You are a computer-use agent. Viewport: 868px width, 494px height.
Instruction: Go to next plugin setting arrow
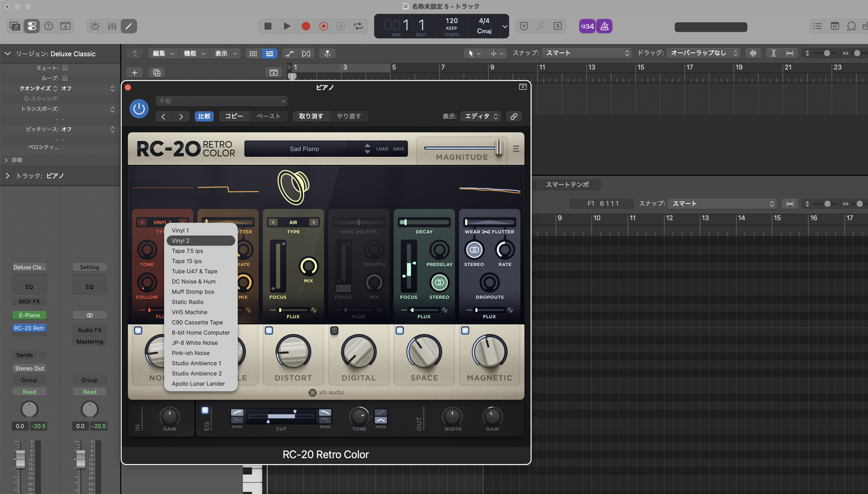coord(181,116)
